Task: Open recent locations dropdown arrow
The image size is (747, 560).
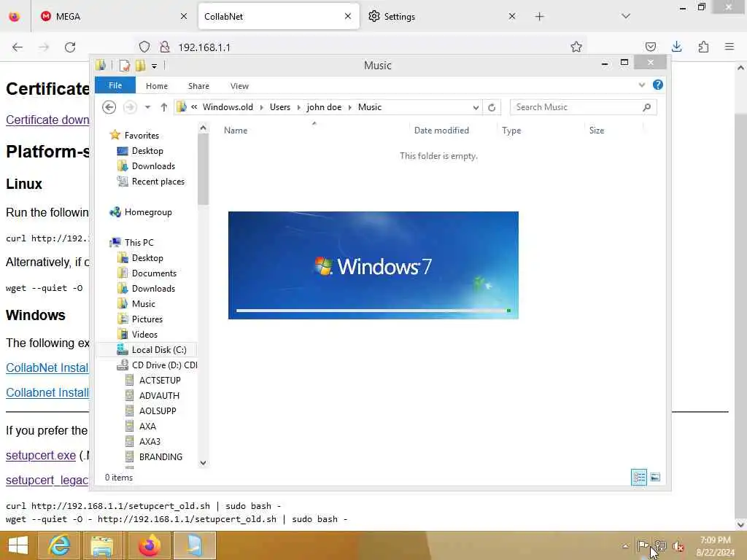Action: pyautogui.click(x=147, y=107)
